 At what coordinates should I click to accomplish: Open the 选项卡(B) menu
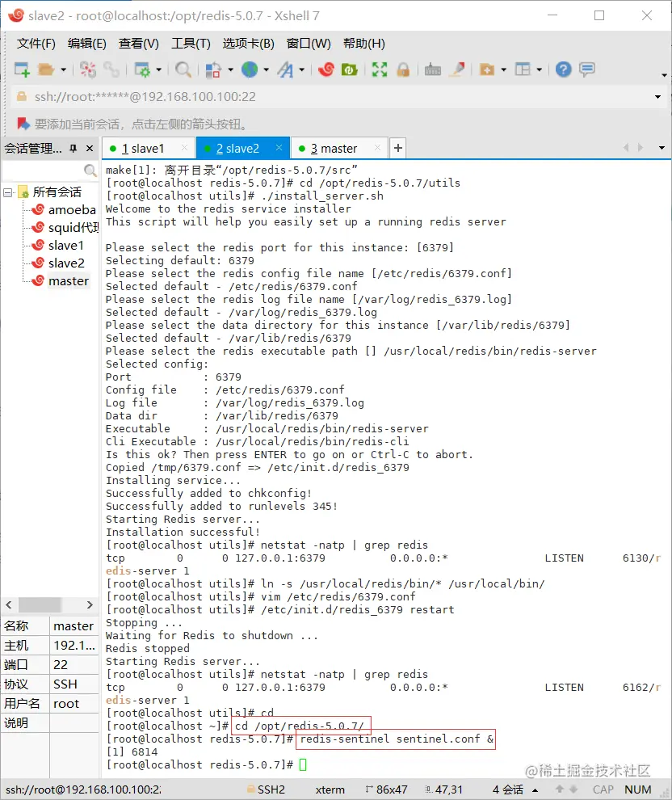(248, 44)
